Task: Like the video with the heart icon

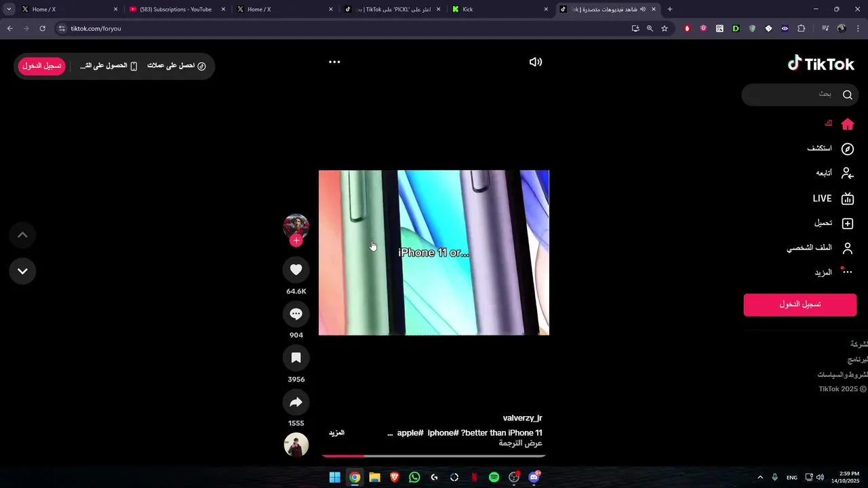Action: tap(296, 270)
